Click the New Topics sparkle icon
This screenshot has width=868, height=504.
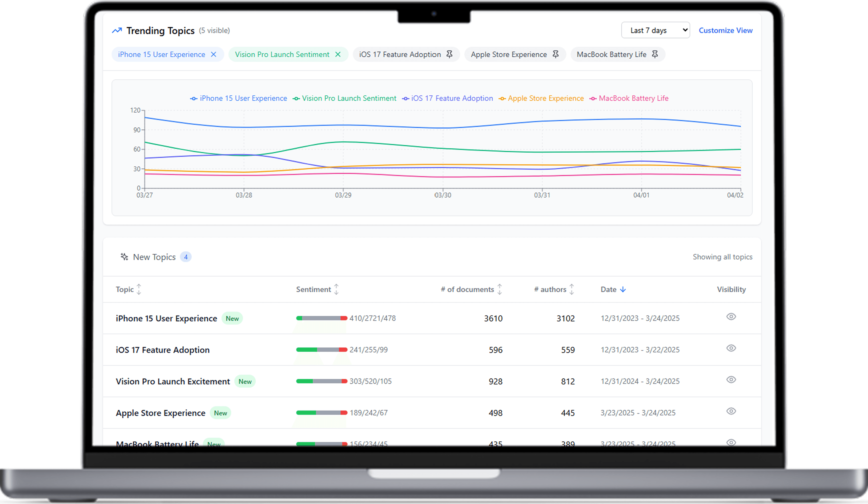click(x=124, y=257)
